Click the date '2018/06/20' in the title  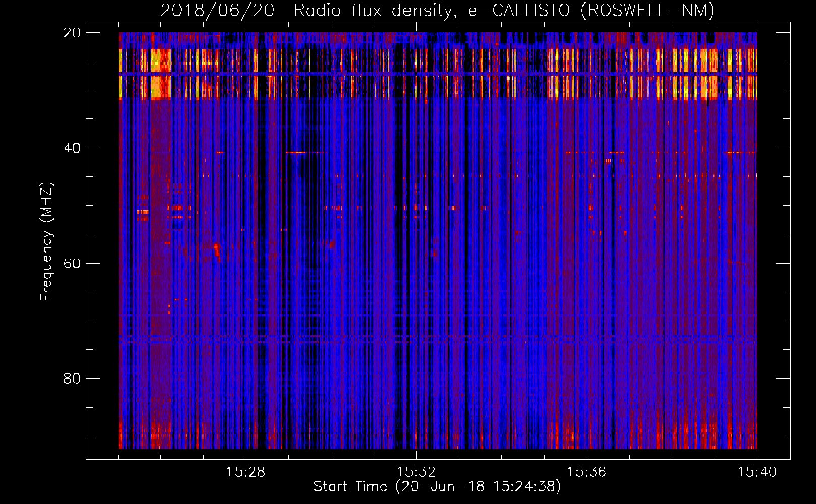pyautogui.click(x=218, y=10)
